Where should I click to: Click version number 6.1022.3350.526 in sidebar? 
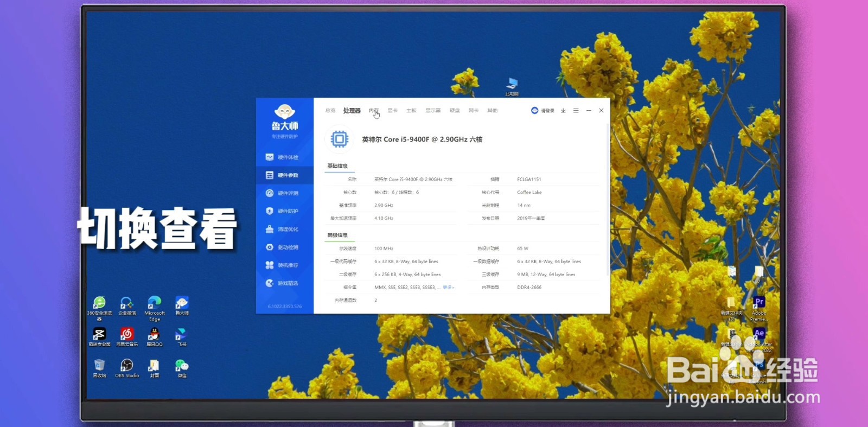(285, 307)
